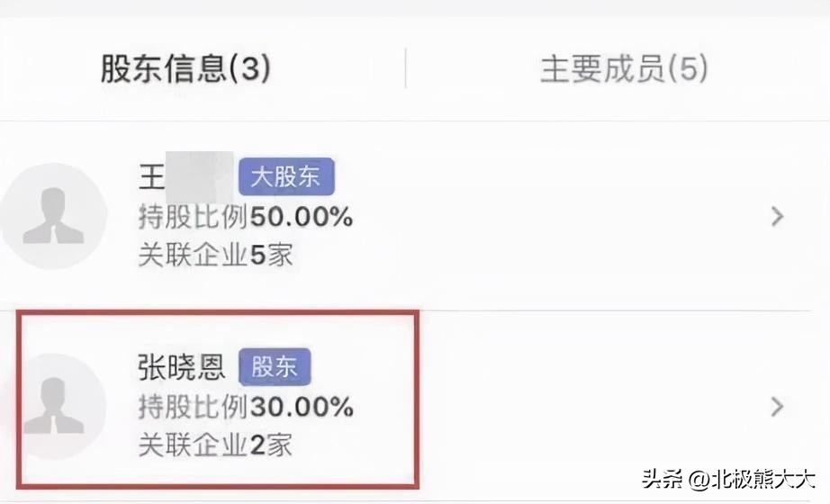Open the 主要成员(5) tab

coord(623,69)
